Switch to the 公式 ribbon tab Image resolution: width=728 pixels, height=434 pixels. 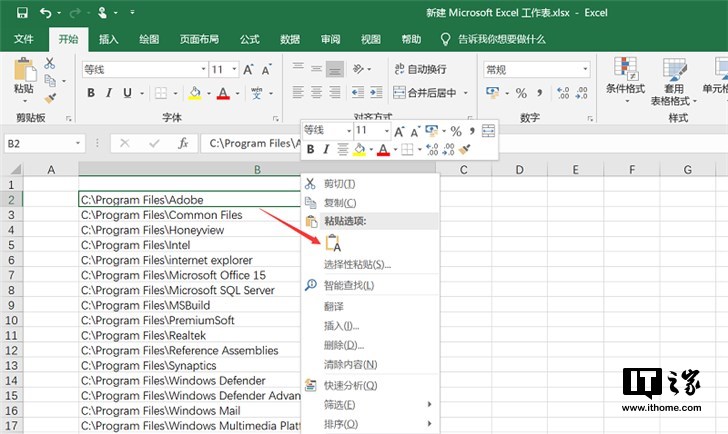pyautogui.click(x=249, y=39)
